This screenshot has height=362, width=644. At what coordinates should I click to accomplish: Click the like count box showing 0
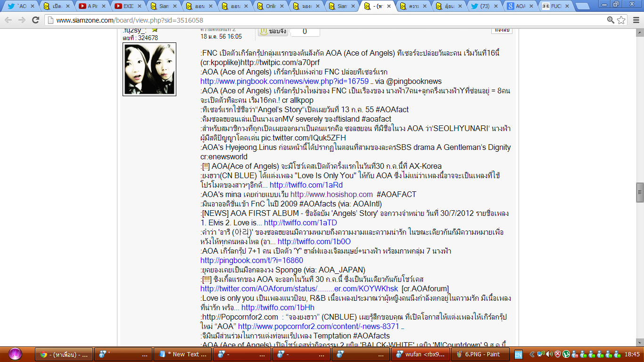click(x=305, y=31)
